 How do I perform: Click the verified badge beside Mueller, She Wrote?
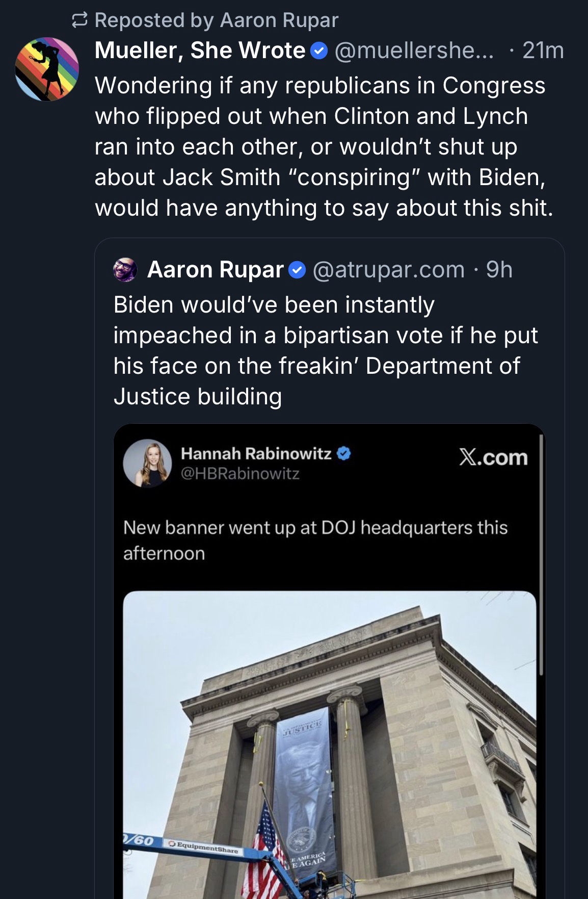tap(319, 51)
